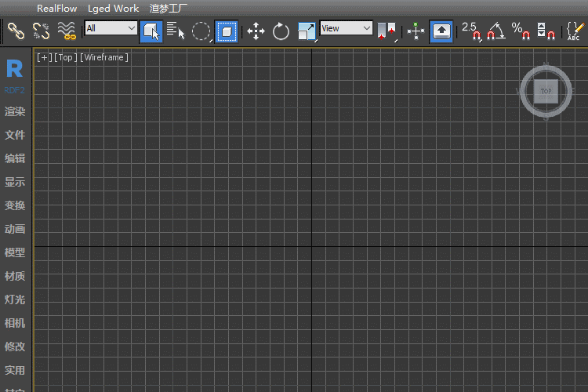Open the Select by Name list
Screen dimensions: 588x392
coord(176,31)
